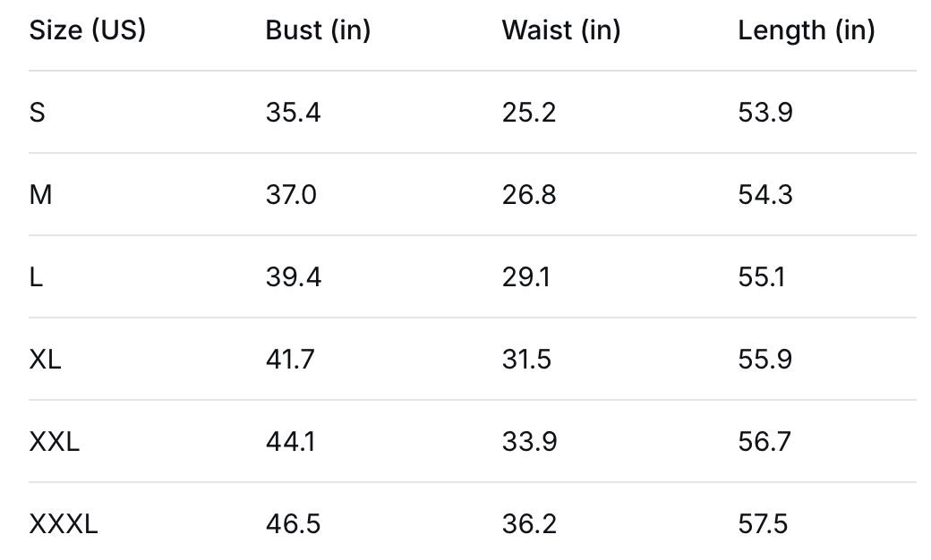Select the Length (in) column header
The image size is (931, 560).
point(806,30)
